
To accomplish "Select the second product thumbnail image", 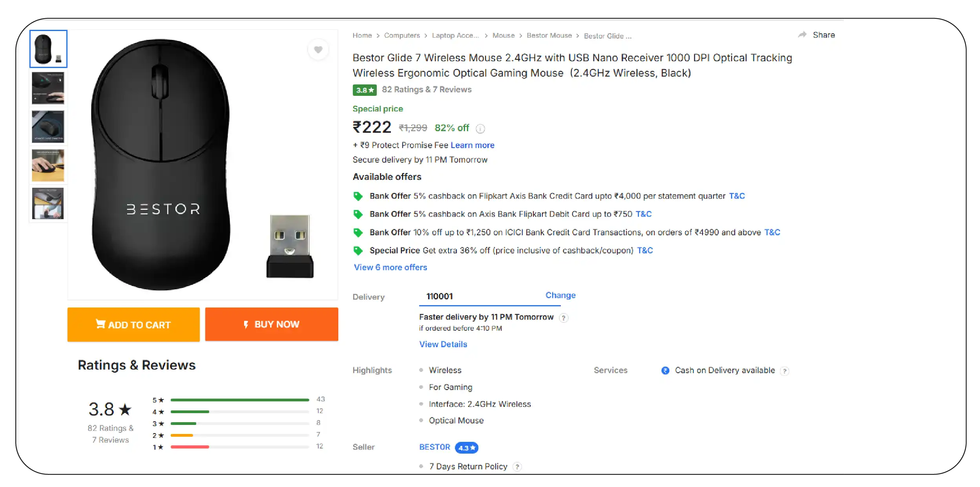I will pos(48,88).
